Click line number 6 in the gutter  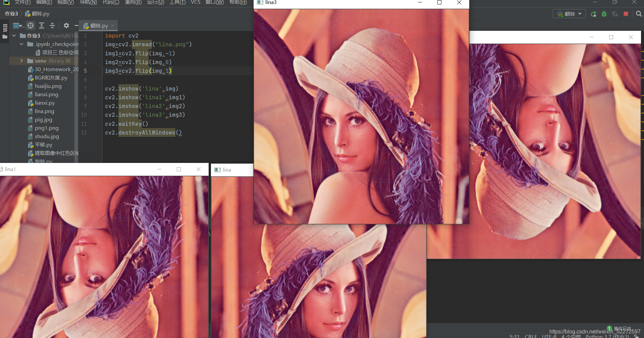85,80
